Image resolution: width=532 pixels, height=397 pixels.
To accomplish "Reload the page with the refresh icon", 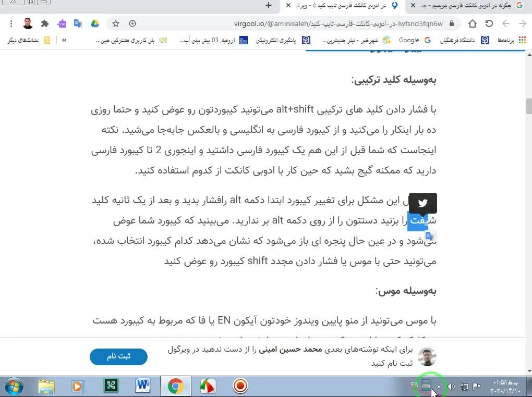I will coord(489,23).
